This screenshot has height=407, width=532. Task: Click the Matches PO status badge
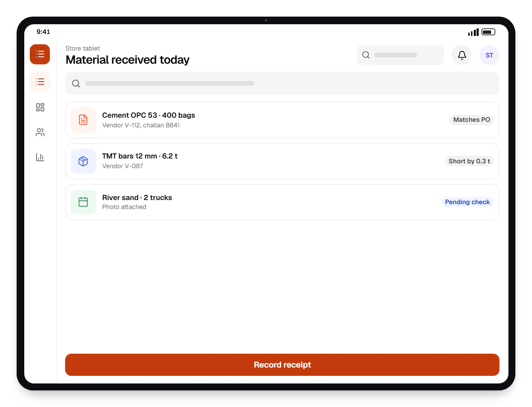pos(471,120)
